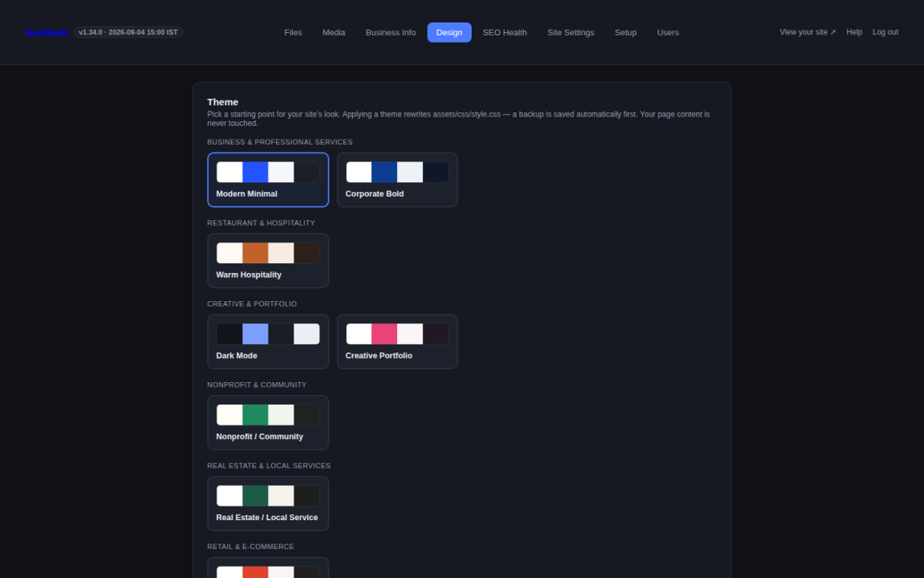This screenshot has width=924, height=578.
Task: Click Dark Mode's periwinkle blue swatch
Action: (x=255, y=334)
